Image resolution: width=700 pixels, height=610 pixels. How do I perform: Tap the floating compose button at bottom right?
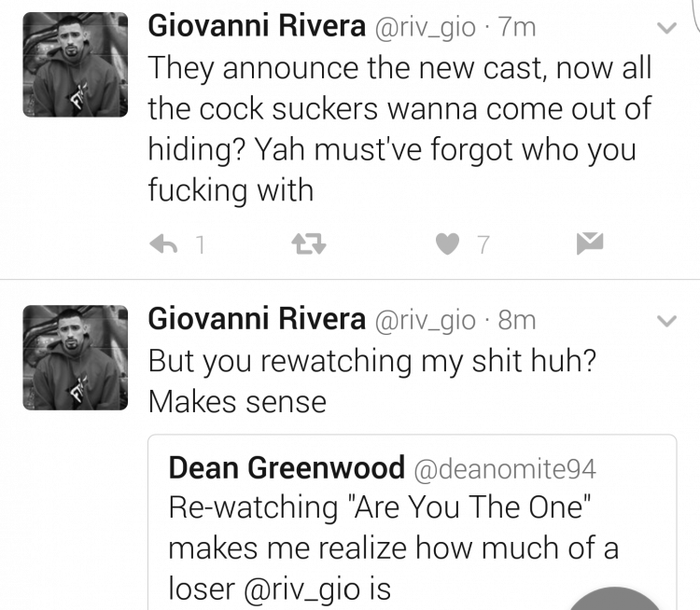[614, 600]
